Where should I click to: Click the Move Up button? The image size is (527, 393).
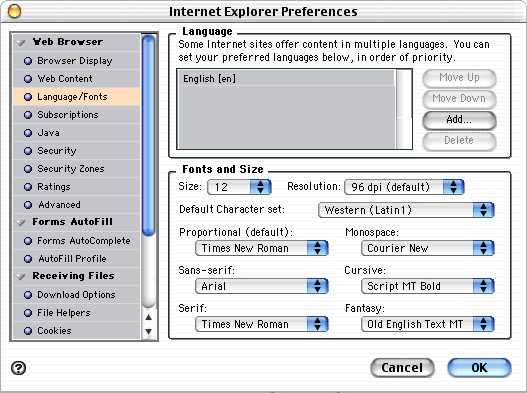tap(459, 78)
